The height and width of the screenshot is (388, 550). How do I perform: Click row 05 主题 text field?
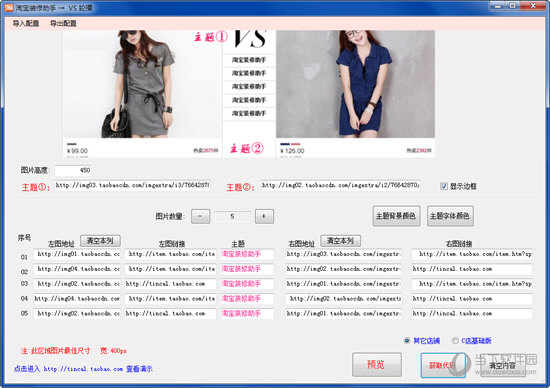pyautogui.click(x=247, y=314)
